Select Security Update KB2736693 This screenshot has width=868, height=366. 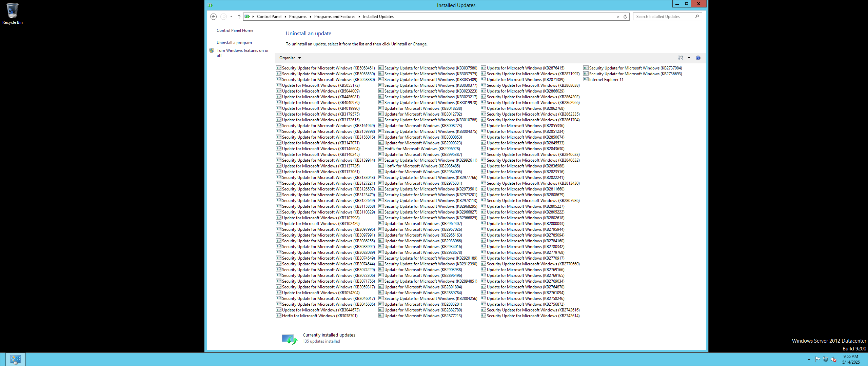point(633,74)
